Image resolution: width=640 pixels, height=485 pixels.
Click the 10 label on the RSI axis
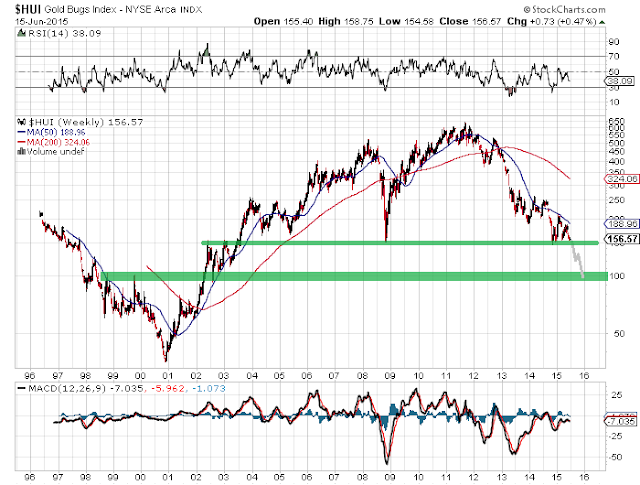[x=614, y=102]
